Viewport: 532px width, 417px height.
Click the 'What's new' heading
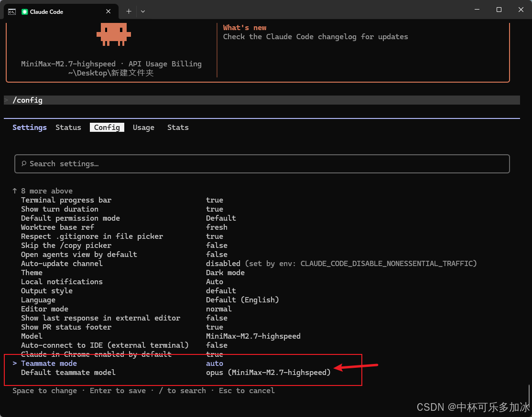click(245, 28)
